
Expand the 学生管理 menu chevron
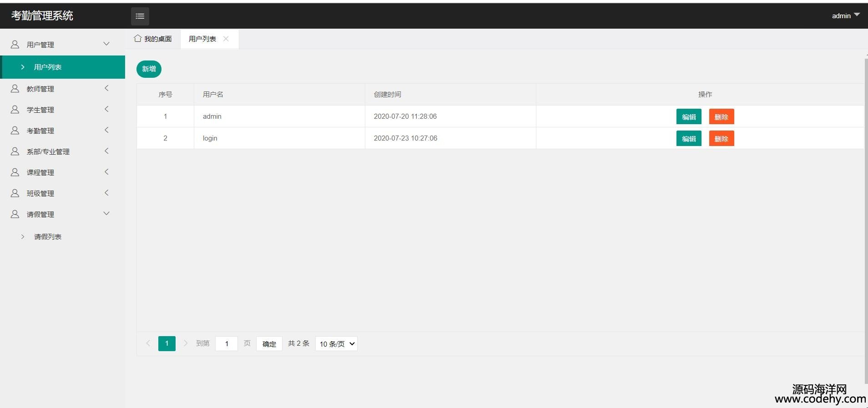[x=106, y=109]
